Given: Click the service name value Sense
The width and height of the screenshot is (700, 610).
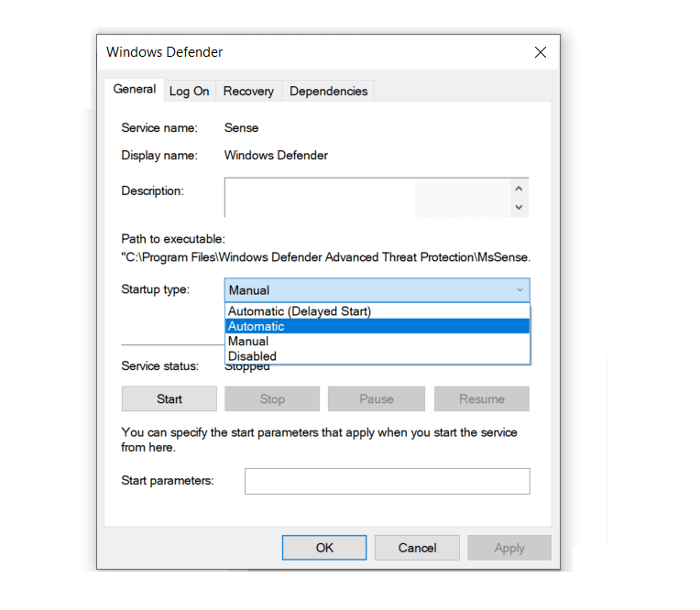Looking at the screenshot, I should pyautogui.click(x=242, y=128).
